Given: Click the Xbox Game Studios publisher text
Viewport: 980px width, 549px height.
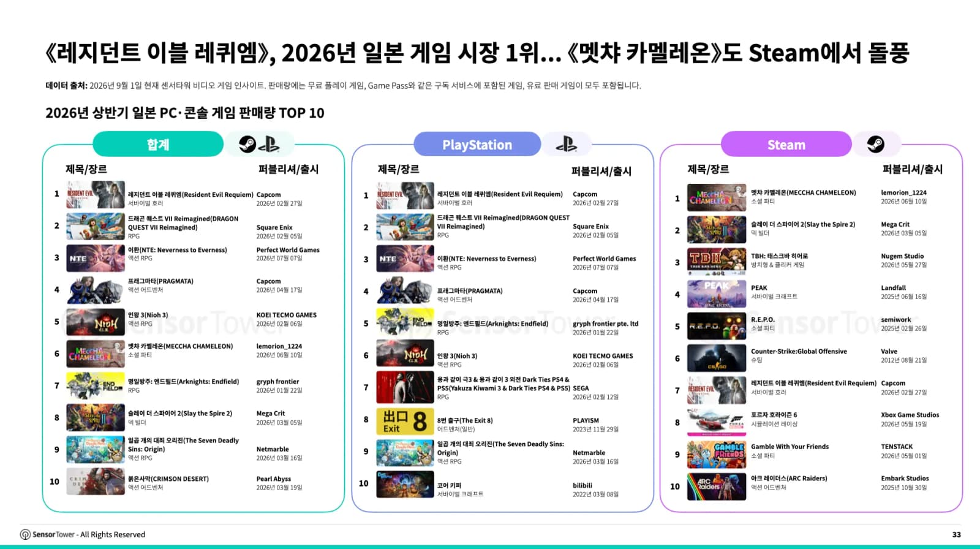Looking at the screenshot, I should point(910,415).
